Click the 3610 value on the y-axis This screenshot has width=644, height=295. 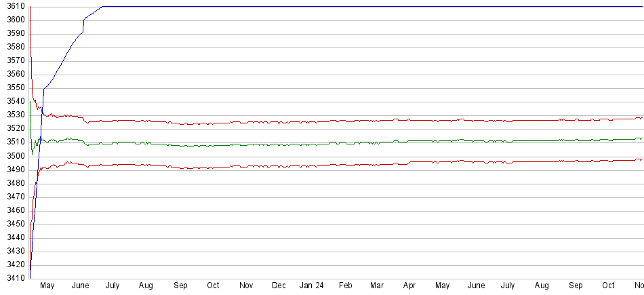point(14,6)
